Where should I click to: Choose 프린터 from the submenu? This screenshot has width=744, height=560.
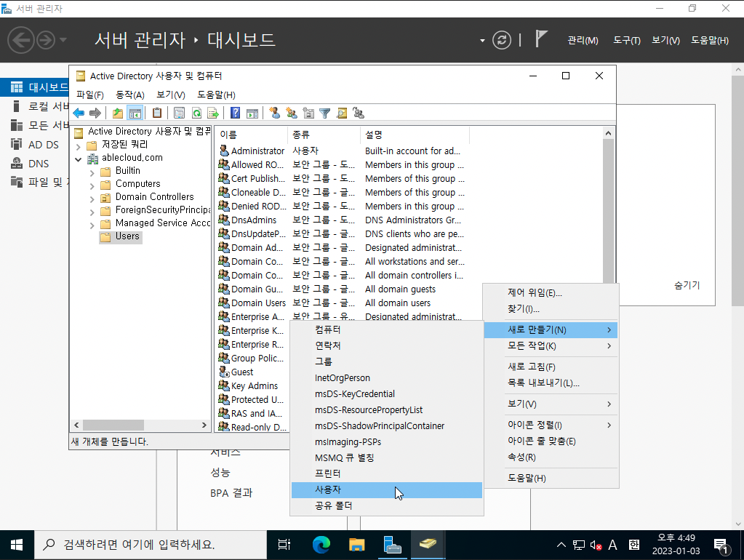tap(387, 473)
